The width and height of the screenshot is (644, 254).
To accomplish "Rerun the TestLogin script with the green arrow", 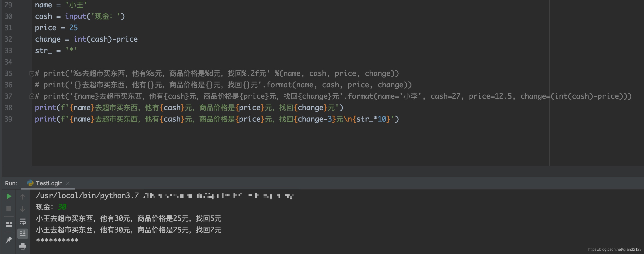I will pos(9,196).
